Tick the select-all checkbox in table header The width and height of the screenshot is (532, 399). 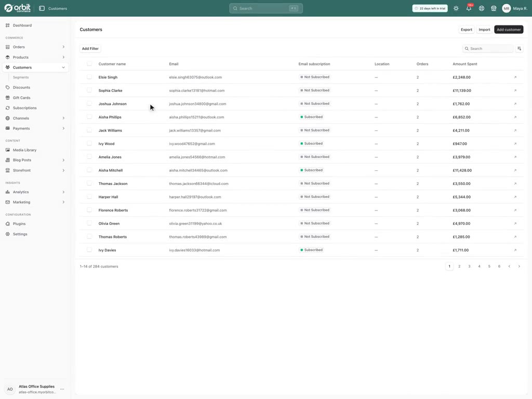pyautogui.click(x=89, y=64)
